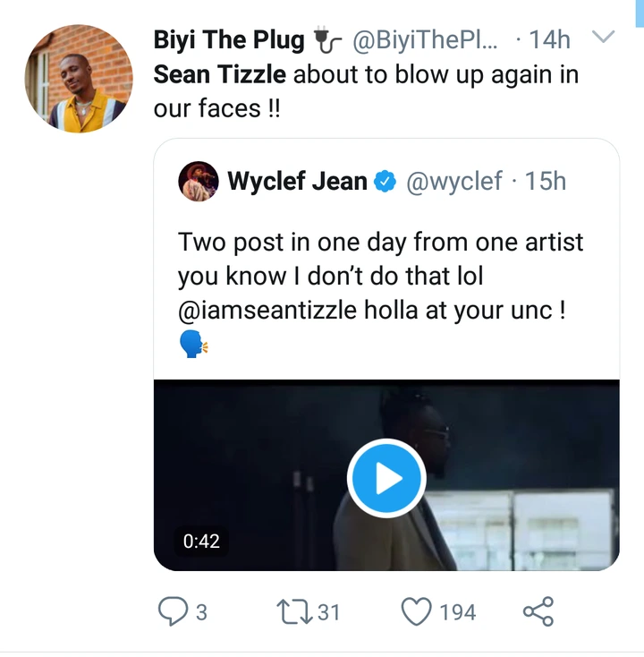Click the speaking head emoji

[x=192, y=344]
